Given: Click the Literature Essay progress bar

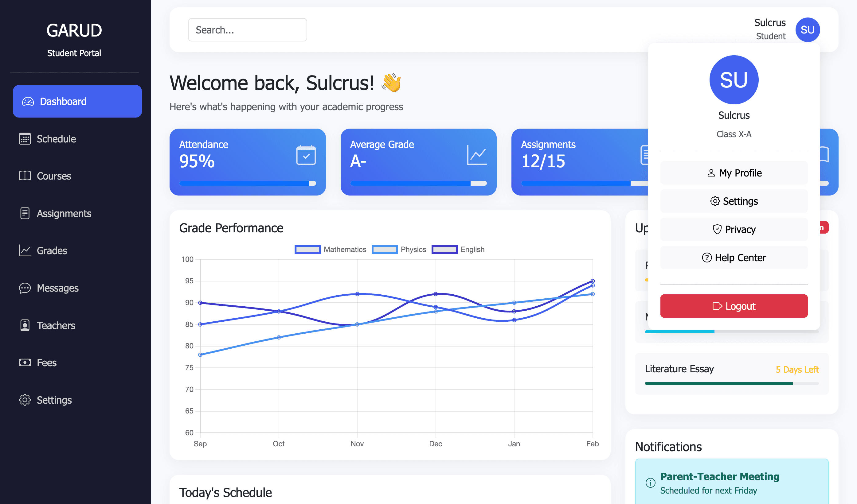Looking at the screenshot, I should [732, 383].
